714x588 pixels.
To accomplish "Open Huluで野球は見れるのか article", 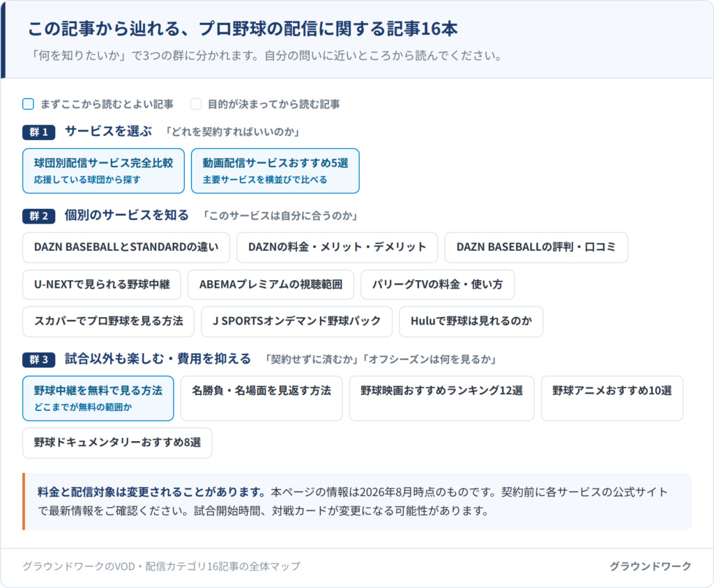I will (471, 321).
